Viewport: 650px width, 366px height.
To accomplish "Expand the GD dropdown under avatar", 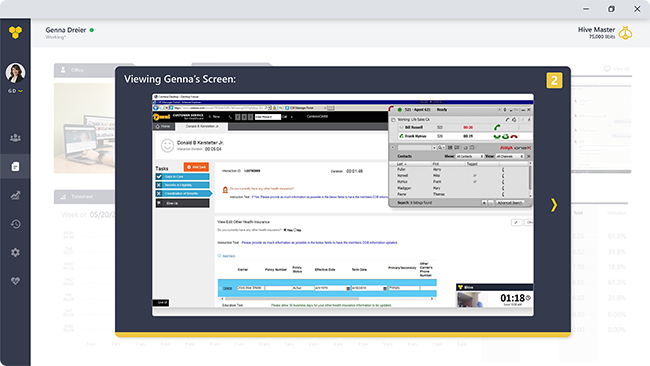I will point(15,91).
